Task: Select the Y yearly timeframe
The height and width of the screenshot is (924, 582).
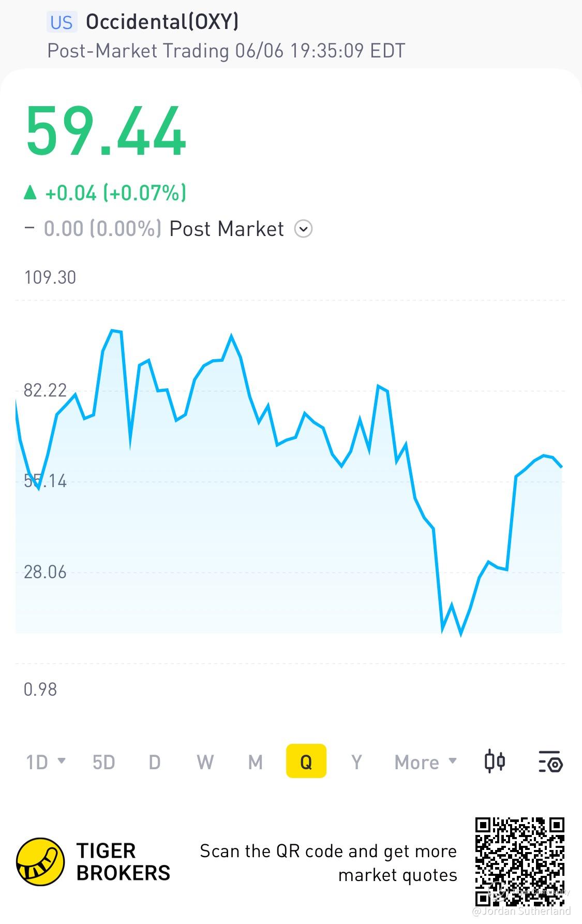Action: [x=356, y=762]
